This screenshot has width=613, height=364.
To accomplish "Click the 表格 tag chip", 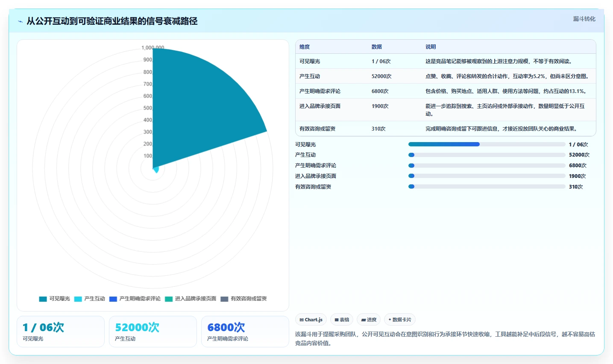I will pos(342,320).
